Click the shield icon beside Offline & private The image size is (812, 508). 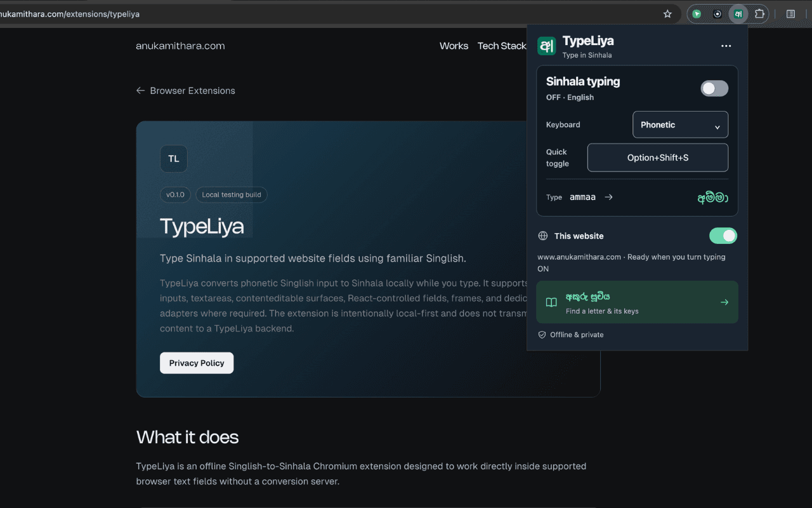542,335
